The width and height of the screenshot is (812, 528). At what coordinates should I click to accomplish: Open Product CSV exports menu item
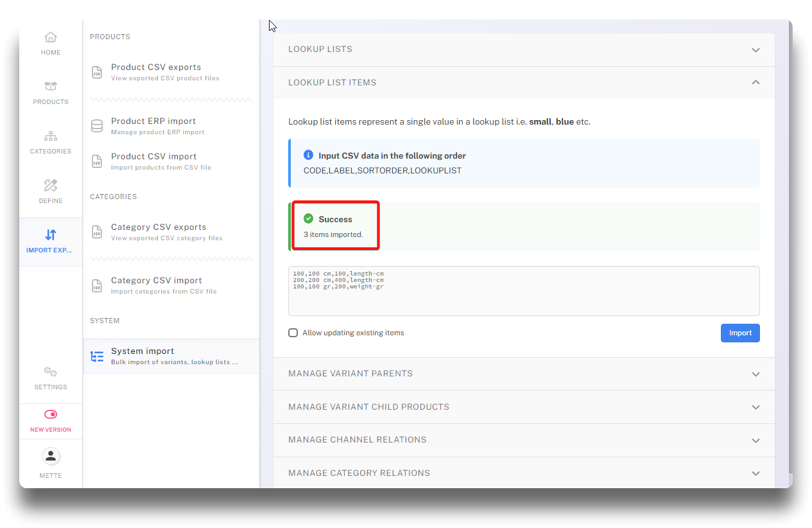(x=156, y=72)
